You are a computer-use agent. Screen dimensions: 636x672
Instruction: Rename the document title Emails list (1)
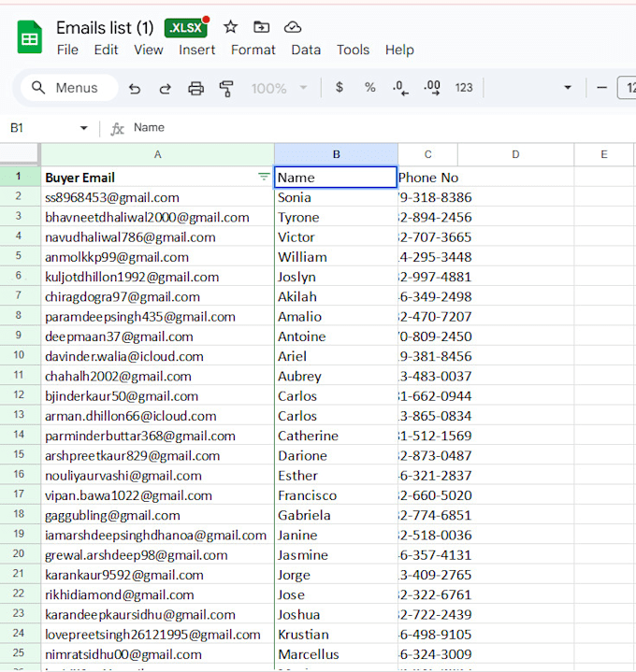[x=105, y=28]
